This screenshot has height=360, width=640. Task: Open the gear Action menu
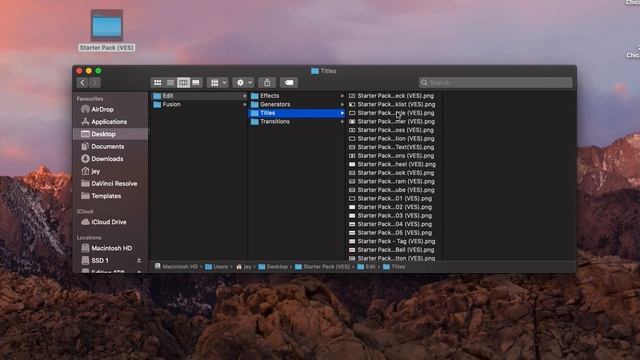click(x=243, y=83)
